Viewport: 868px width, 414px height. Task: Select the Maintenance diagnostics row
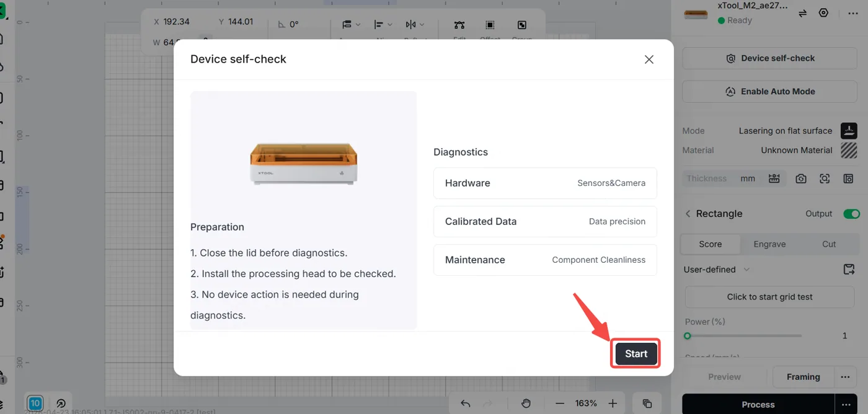pos(545,260)
